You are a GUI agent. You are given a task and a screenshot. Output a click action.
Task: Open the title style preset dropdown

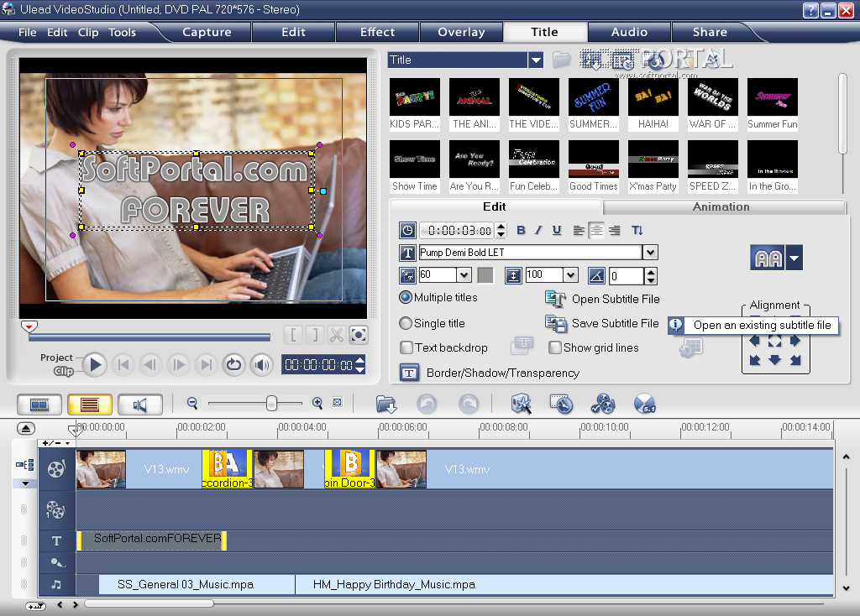click(794, 258)
